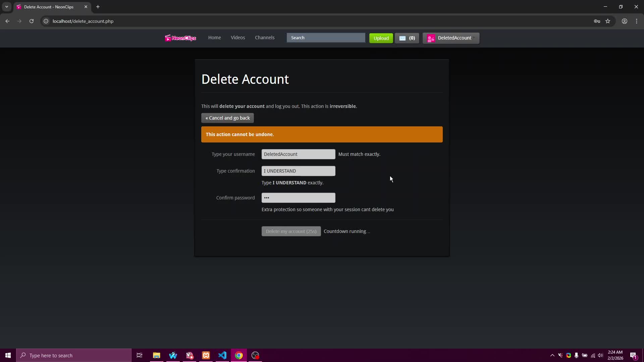
Task: Click the NeonClips logo
Action: (180, 38)
